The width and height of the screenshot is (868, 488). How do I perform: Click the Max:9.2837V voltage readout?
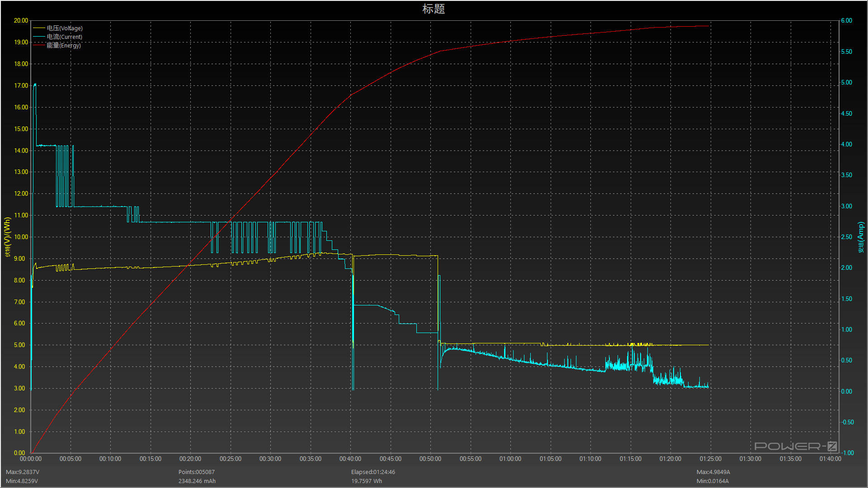point(23,472)
